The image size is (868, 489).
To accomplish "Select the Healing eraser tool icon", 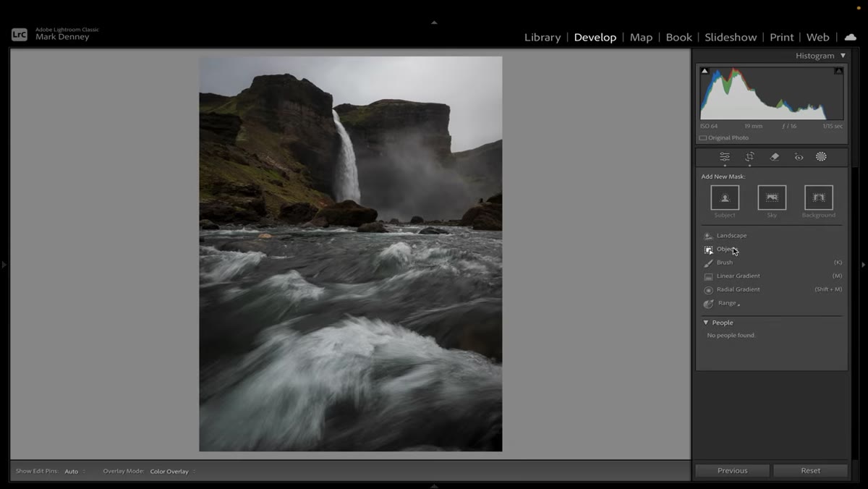I will (774, 157).
